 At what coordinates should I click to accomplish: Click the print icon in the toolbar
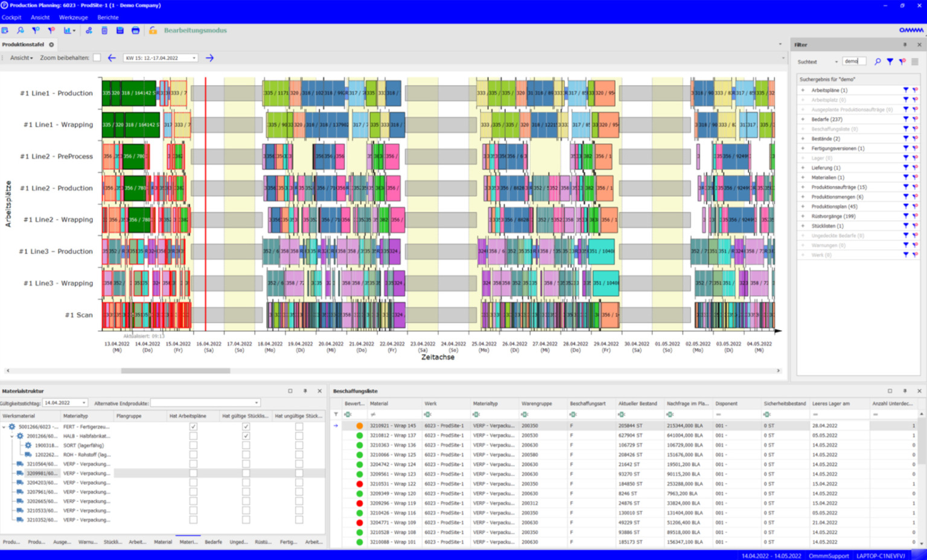point(136,30)
